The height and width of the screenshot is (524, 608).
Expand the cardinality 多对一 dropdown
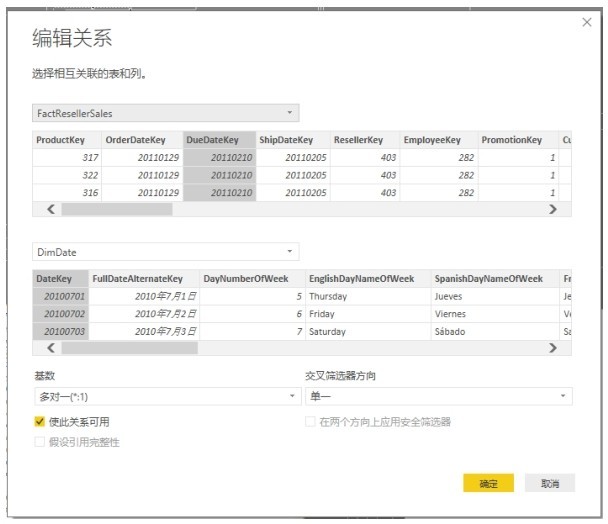[165, 396]
